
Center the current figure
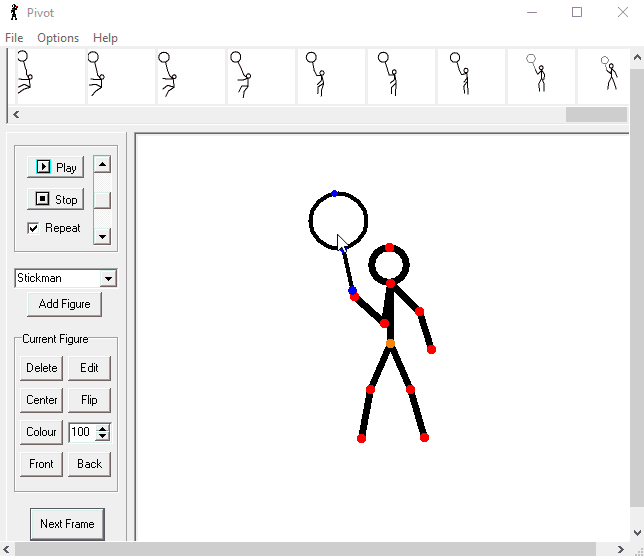41,400
